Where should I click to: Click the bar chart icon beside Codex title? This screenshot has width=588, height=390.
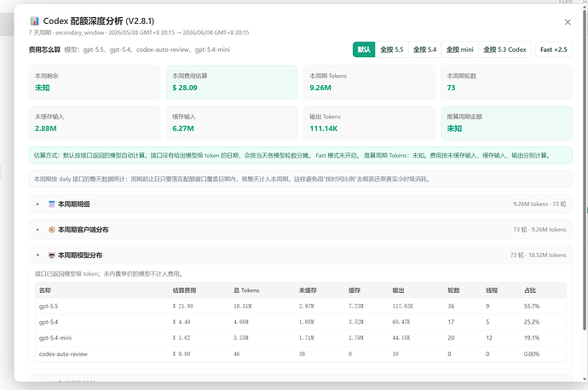[x=34, y=21]
